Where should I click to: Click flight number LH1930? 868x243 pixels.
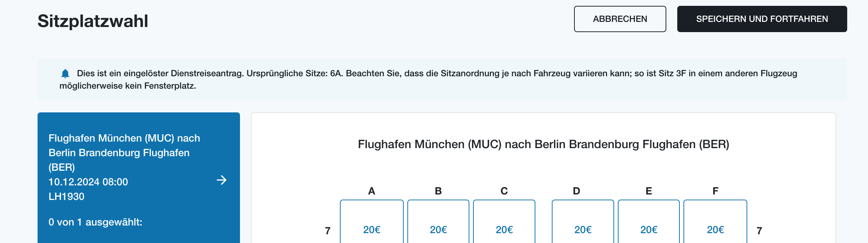click(66, 196)
